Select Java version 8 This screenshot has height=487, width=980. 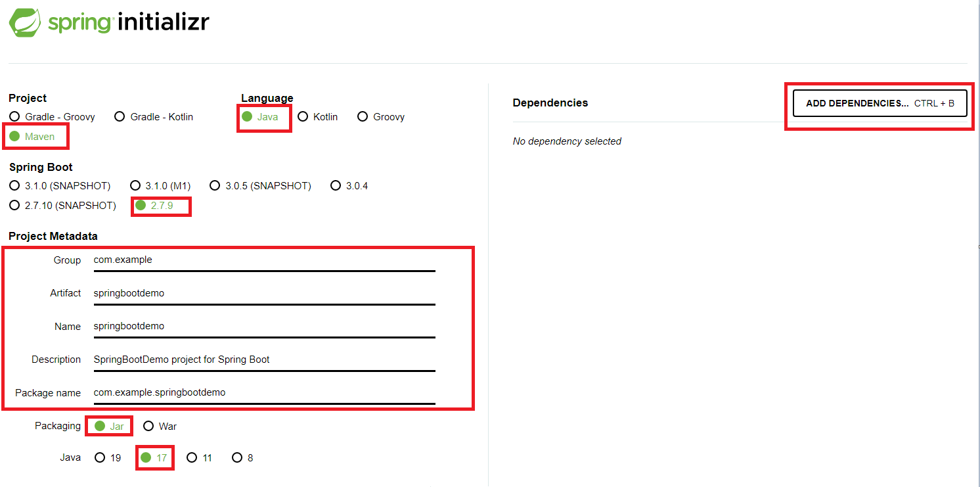[242, 458]
